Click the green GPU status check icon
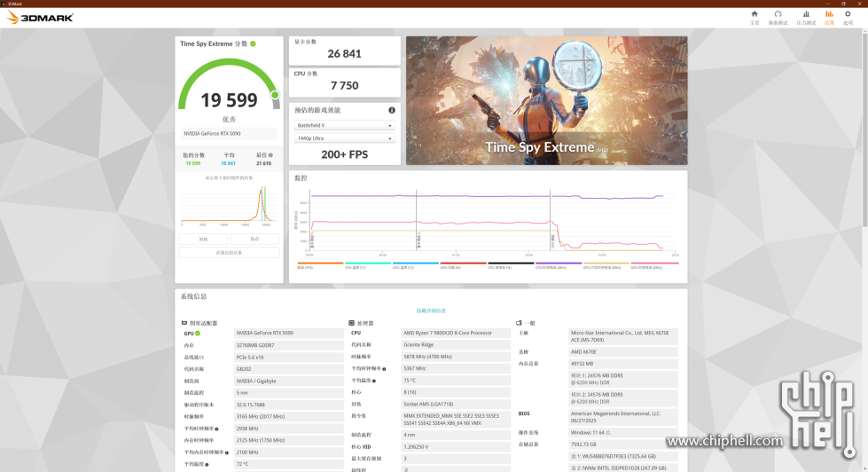Image resolution: width=868 pixels, height=472 pixels. click(x=198, y=334)
